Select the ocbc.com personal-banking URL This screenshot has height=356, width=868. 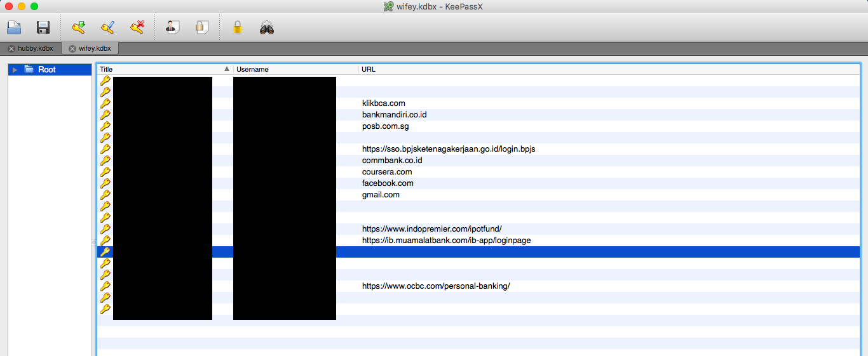(436, 286)
